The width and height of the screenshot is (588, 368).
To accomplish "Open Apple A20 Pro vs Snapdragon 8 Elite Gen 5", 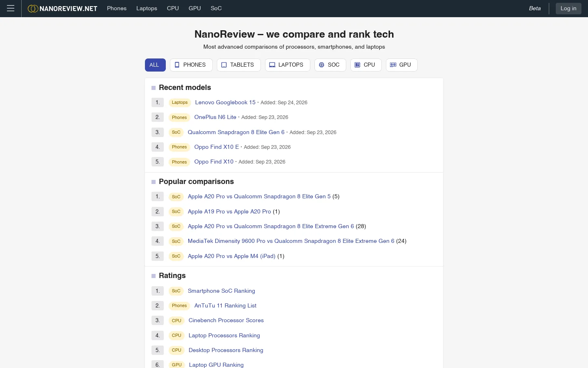I will (x=259, y=196).
